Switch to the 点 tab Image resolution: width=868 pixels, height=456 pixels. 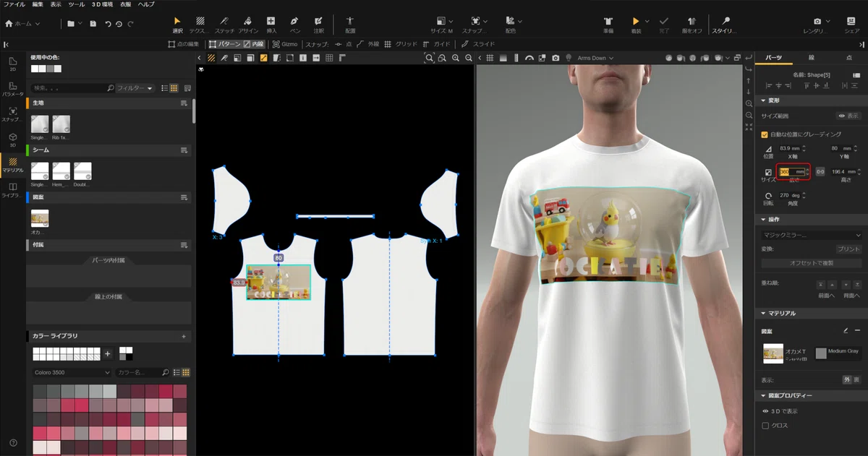848,57
